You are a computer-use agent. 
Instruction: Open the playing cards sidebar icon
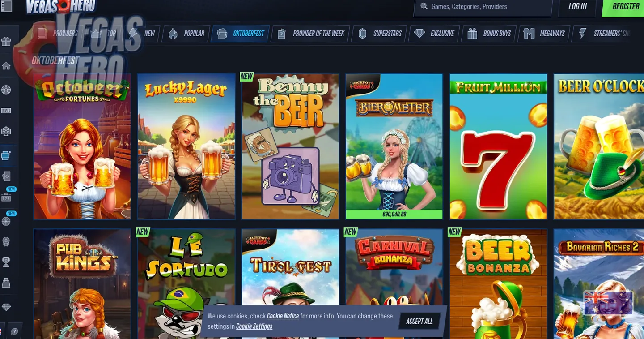point(6,176)
